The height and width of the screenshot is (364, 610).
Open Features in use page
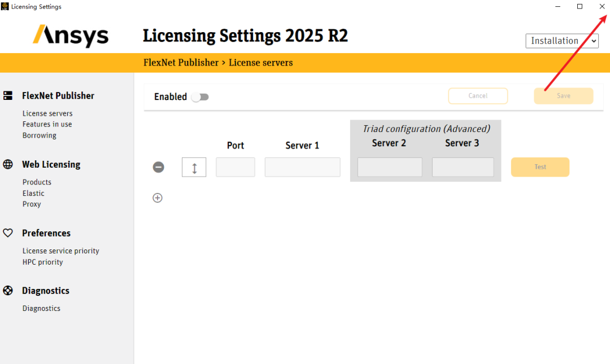tap(47, 125)
